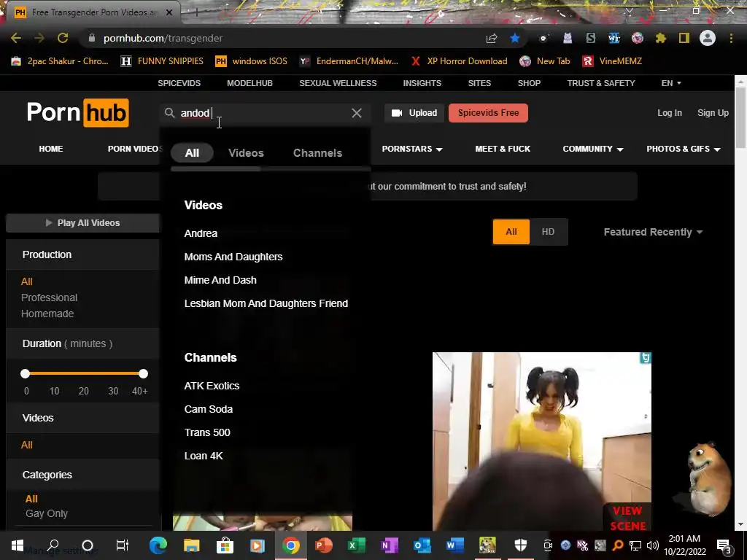
Task: Open Microsoft Store from the taskbar
Action: 225,545
